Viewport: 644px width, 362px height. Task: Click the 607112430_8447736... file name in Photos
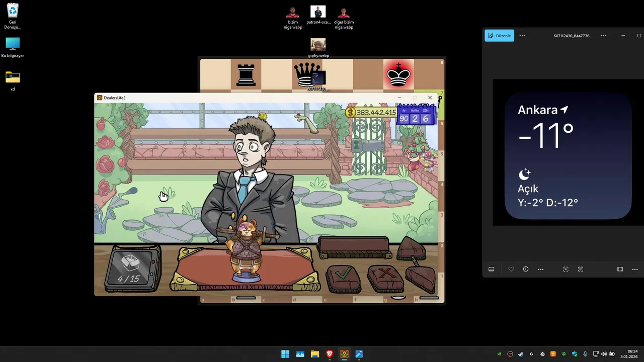click(573, 36)
